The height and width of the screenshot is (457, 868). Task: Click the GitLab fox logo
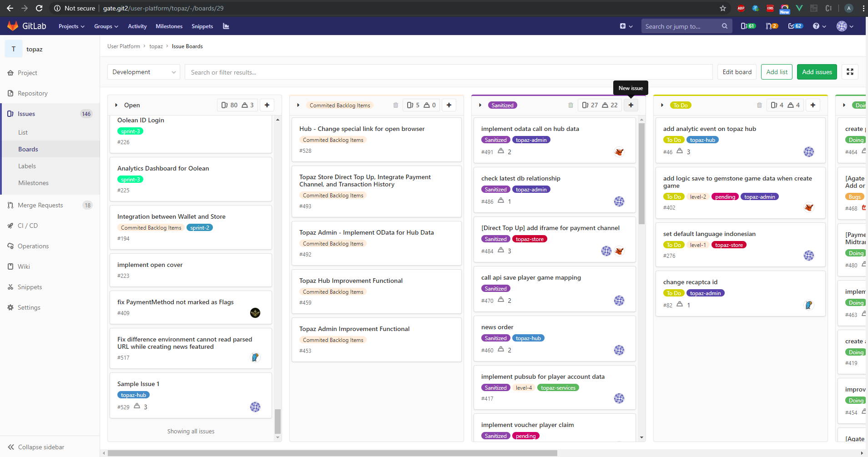13,26
